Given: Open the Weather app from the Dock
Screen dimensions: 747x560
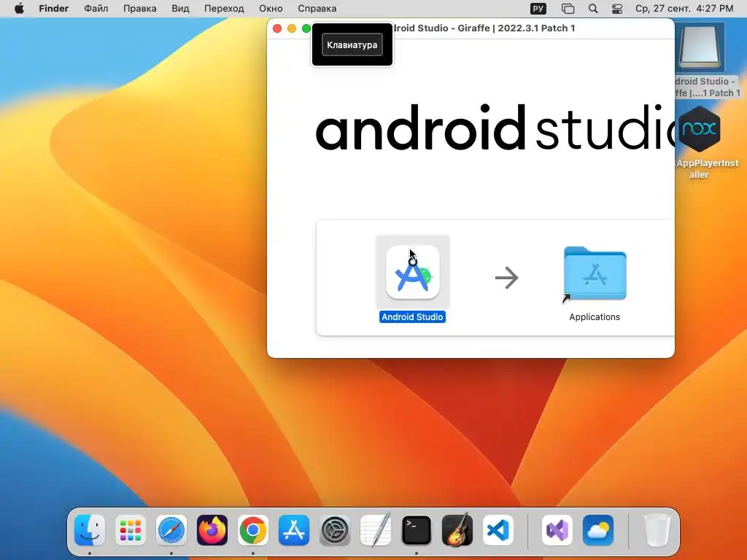Looking at the screenshot, I should tap(598, 529).
